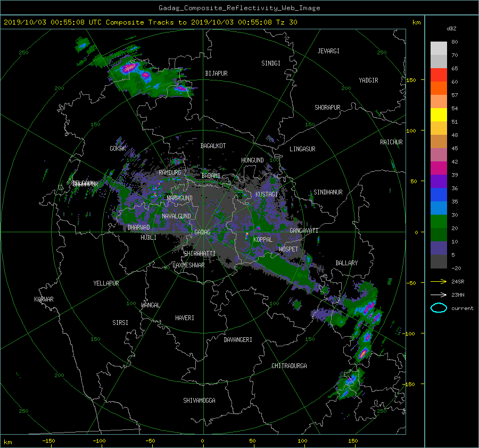Click the Gadag_Composite_Reflectivity_Web_Image title
The height and width of the screenshot is (448, 479).
(x=239, y=8)
